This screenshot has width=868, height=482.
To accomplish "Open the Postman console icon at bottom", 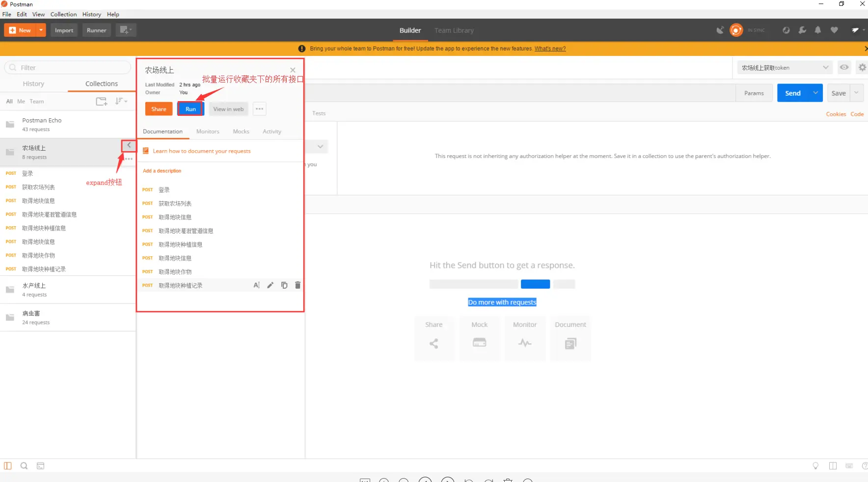I will pyautogui.click(x=41, y=466).
